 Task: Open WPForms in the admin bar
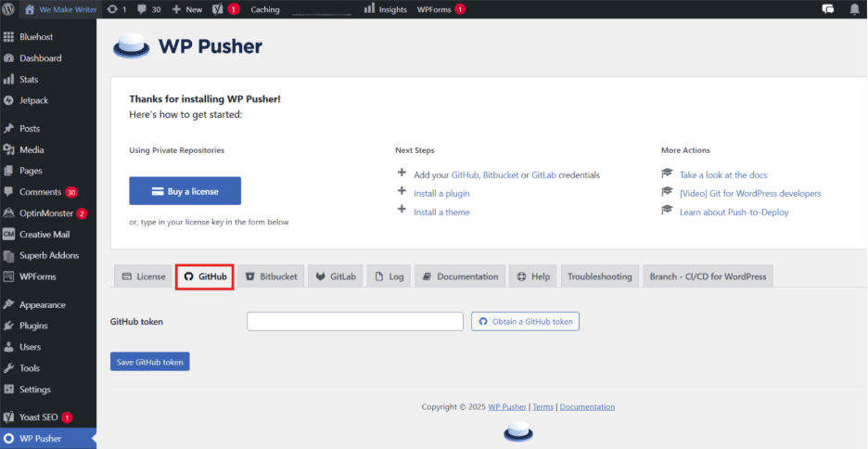pos(441,9)
